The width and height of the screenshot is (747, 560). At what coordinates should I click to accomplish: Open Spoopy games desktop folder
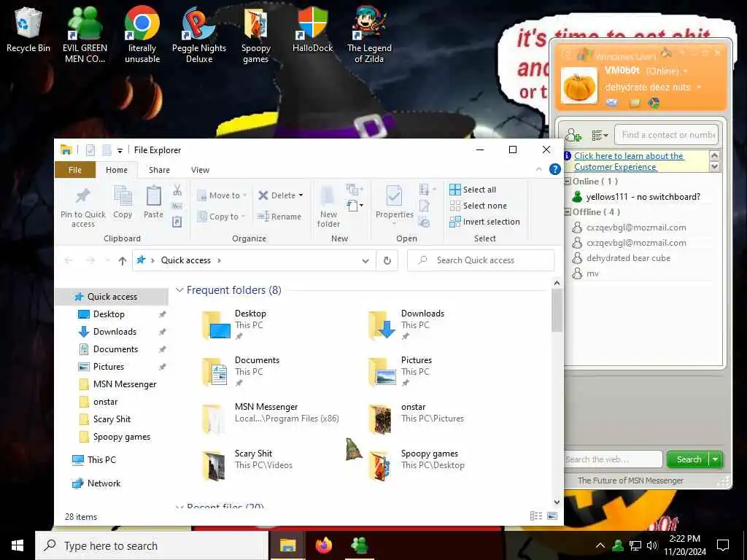coord(256,34)
